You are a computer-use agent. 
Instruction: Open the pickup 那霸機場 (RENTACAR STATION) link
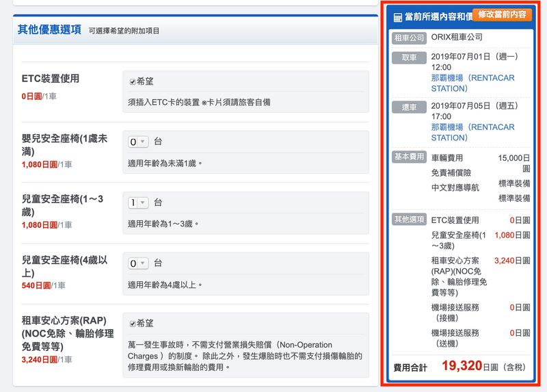pos(472,83)
